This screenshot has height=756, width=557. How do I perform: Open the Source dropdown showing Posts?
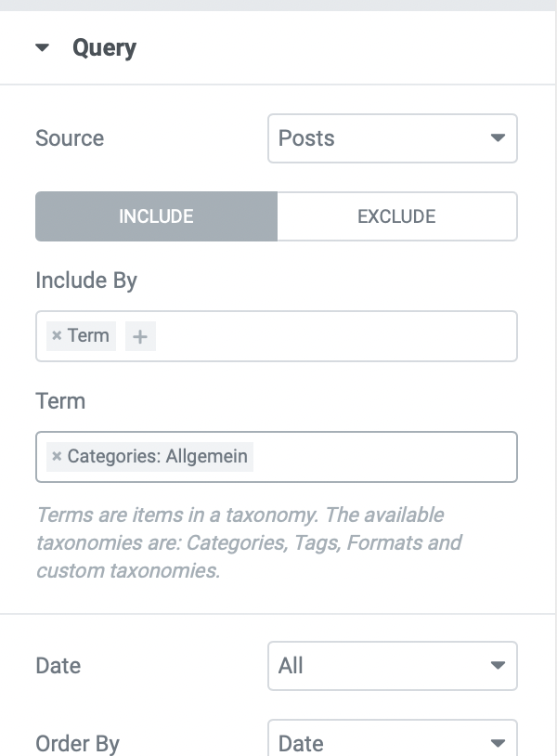(392, 138)
